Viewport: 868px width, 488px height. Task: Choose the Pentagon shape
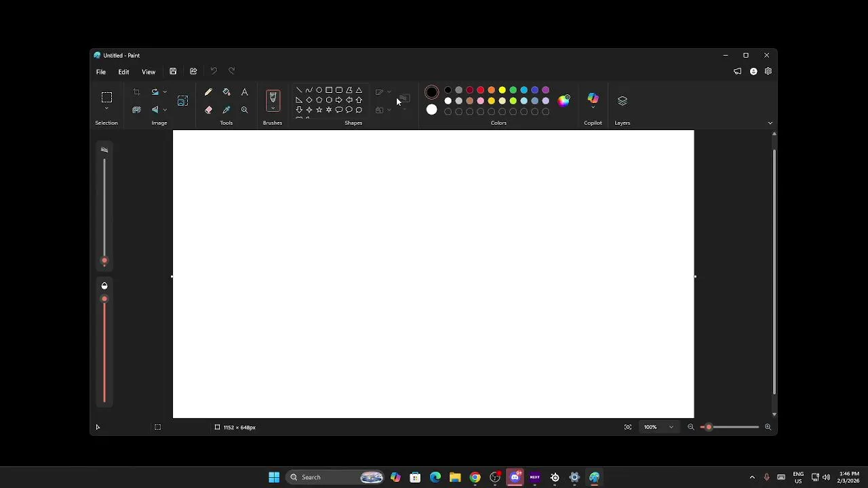tap(319, 100)
